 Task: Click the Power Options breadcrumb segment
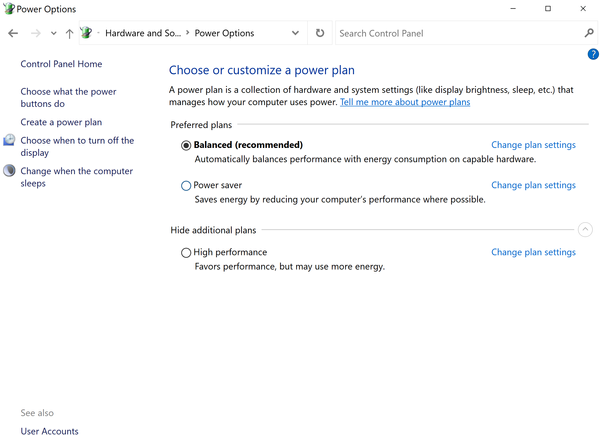tap(224, 33)
